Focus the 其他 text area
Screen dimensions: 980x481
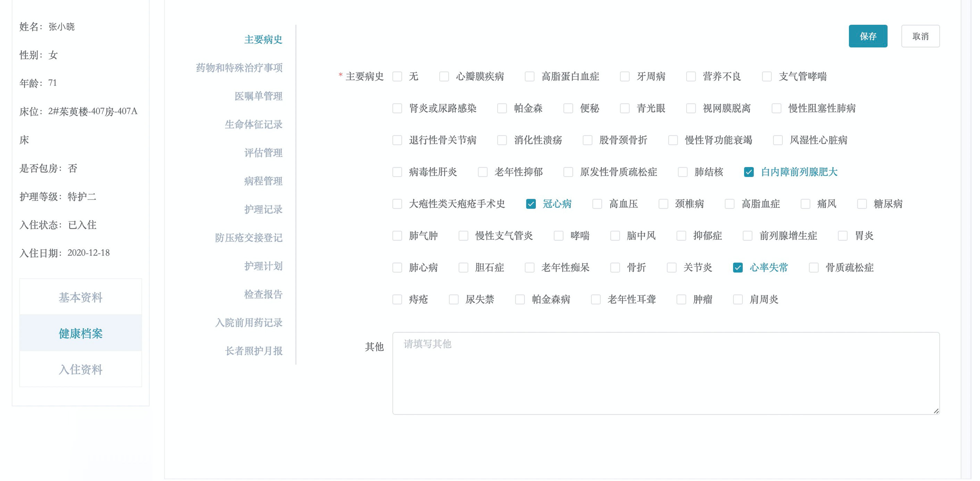666,373
